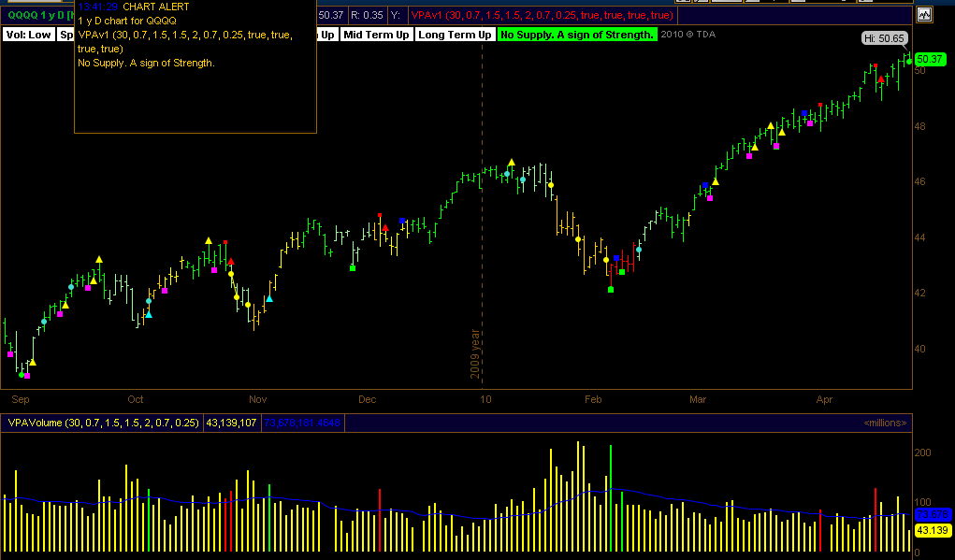
Task: Click the 'Vol: Low' label
Action: pyautogui.click(x=29, y=35)
